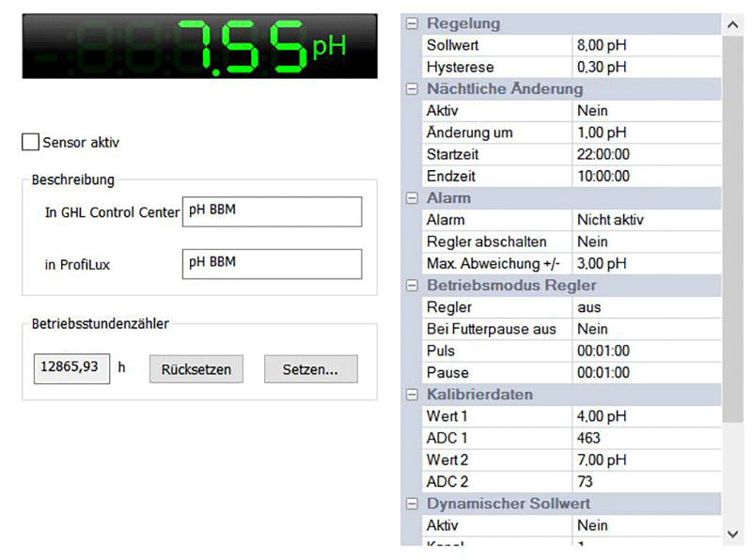Collapse the Kalibrierdaten section

point(411,394)
